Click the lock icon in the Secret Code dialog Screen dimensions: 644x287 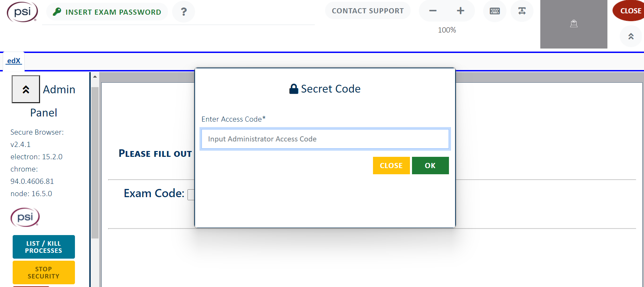click(x=293, y=88)
